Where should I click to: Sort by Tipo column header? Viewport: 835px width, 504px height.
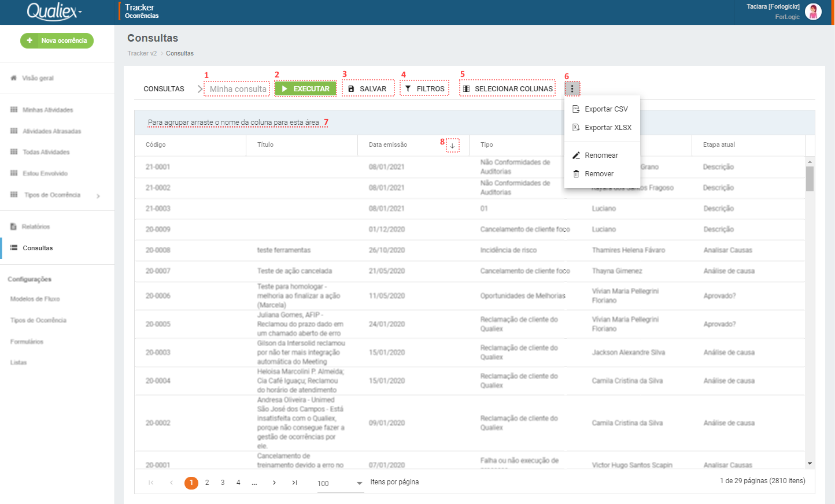(x=487, y=144)
